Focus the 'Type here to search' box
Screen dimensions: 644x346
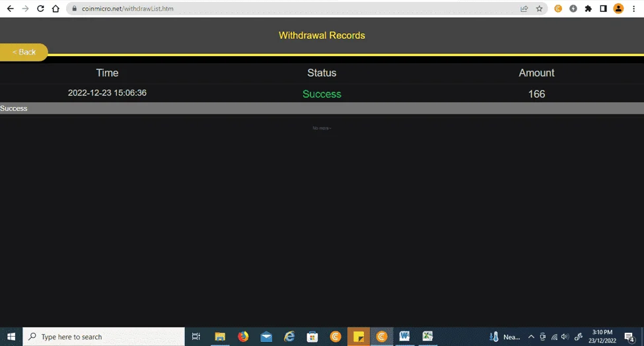pyautogui.click(x=104, y=337)
